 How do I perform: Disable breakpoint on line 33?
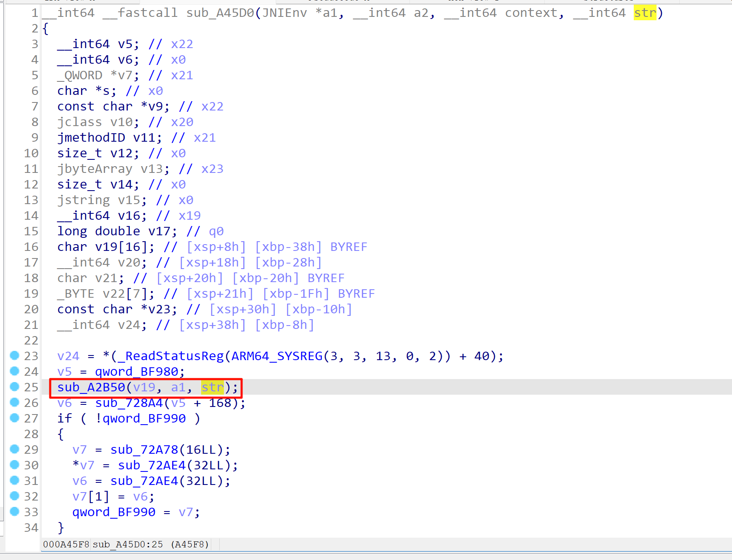15,512
